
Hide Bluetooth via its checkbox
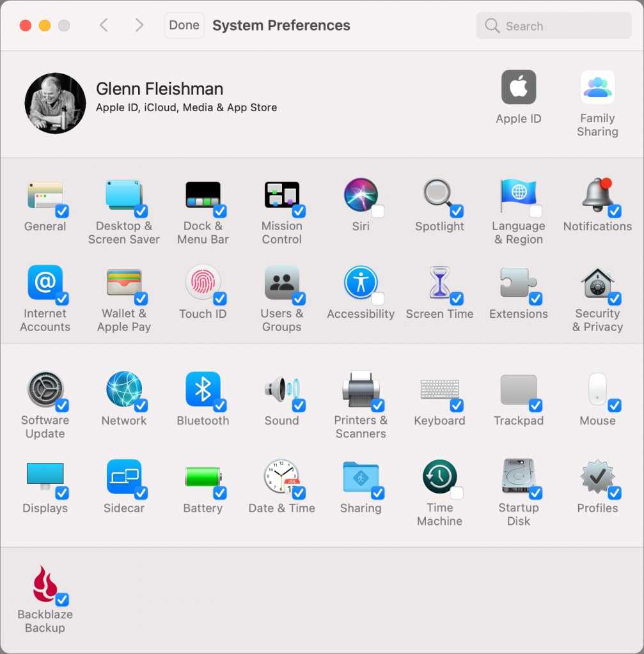[x=220, y=405]
